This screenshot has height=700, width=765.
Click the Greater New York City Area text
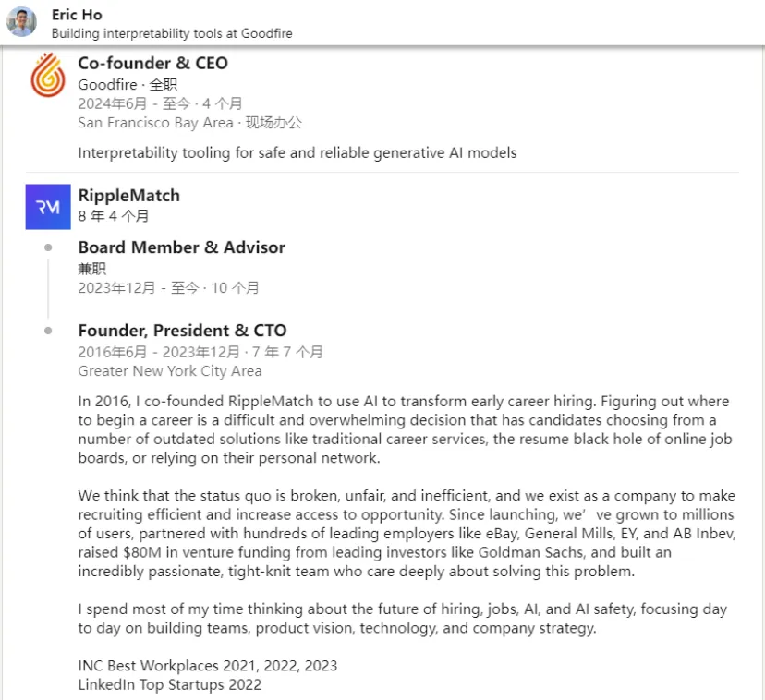(x=170, y=371)
